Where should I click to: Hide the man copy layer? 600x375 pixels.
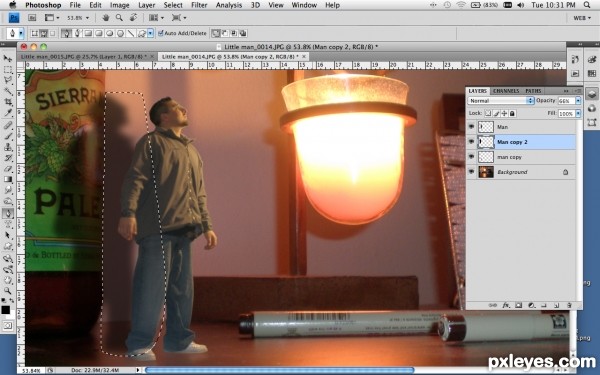click(x=471, y=157)
